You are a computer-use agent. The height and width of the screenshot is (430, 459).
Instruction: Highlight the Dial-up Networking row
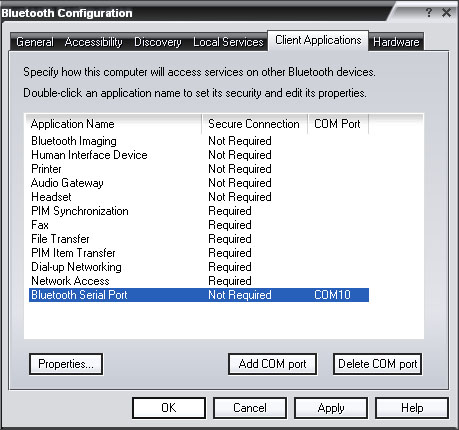[199, 267]
